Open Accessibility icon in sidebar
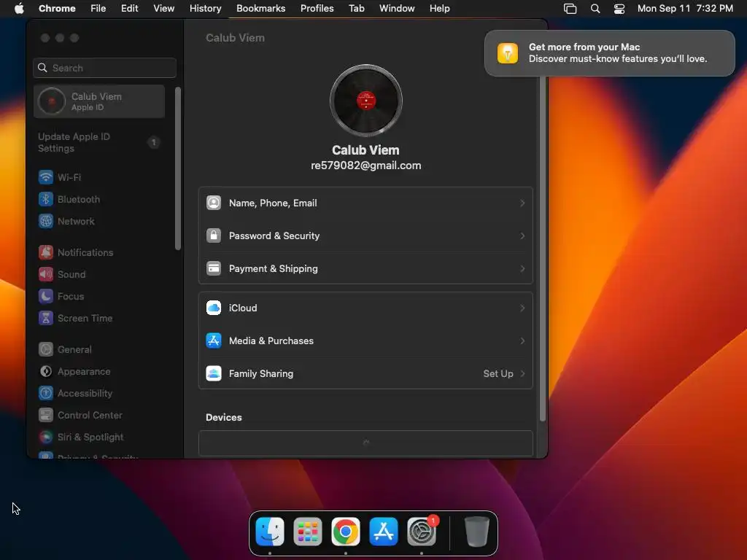The height and width of the screenshot is (560, 747). [46, 393]
